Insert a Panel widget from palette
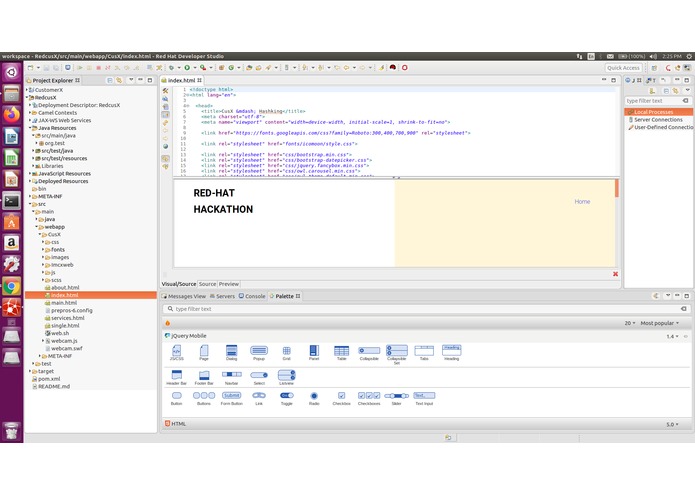Viewport: 695px width, 494px height. 314,353
